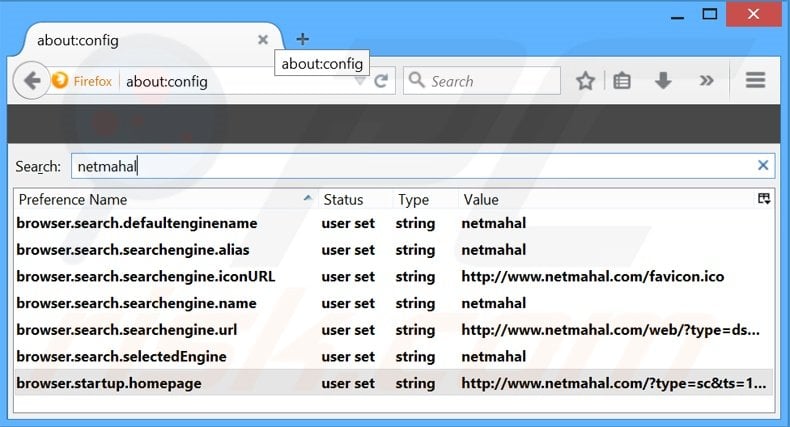Open the downloads arrow icon
Viewport: 790px width, 427px height.
tap(663, 81)
